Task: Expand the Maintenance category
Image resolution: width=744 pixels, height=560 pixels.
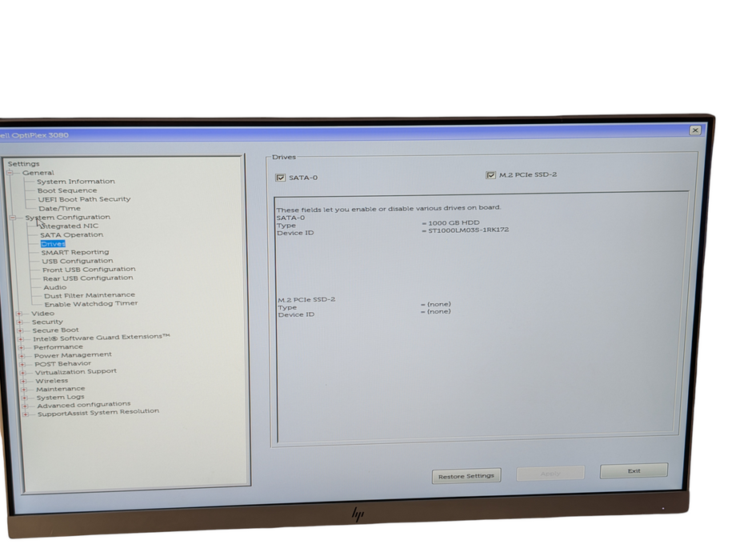Action: pyautogui.click(x=24, y=390)
